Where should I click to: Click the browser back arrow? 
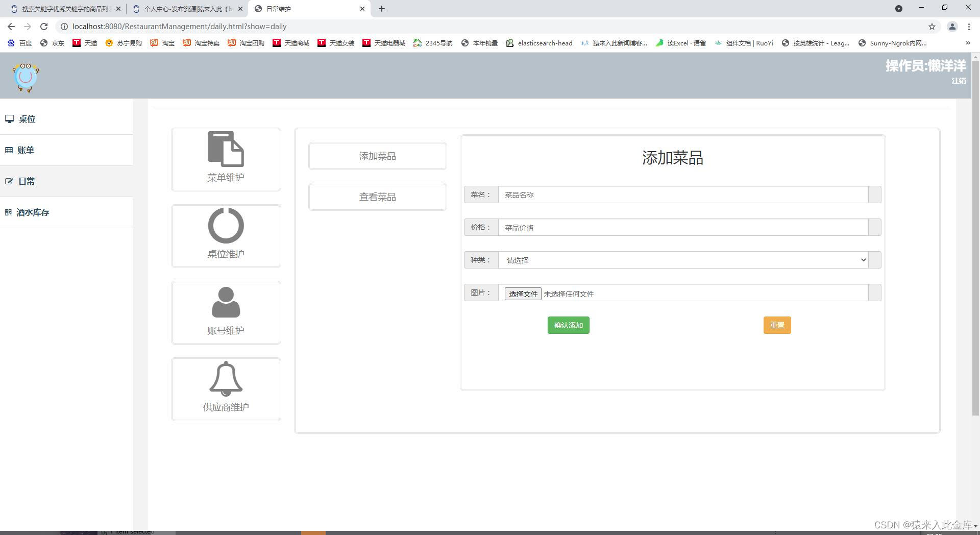(11, 27)
